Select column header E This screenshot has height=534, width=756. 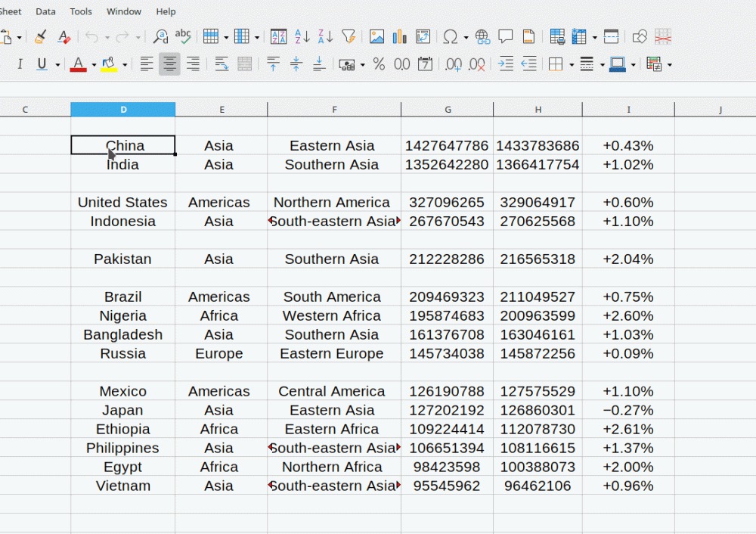222,110
